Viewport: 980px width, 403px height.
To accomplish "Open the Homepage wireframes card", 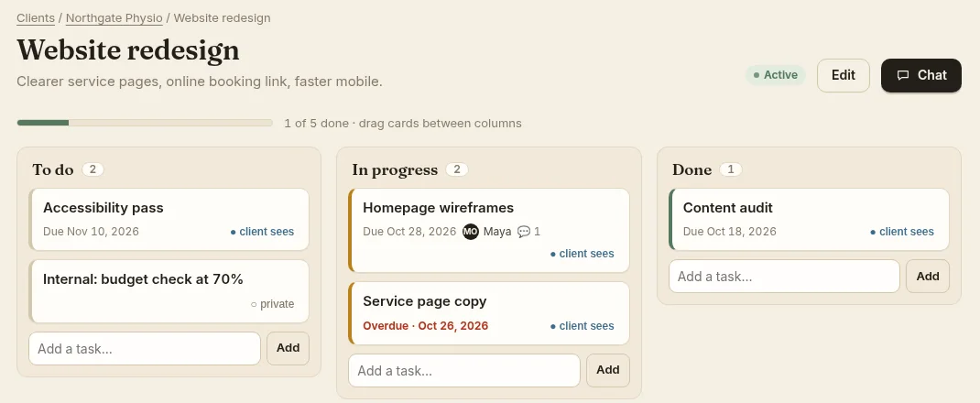I will pyautogui.click(x=489, y=231).
